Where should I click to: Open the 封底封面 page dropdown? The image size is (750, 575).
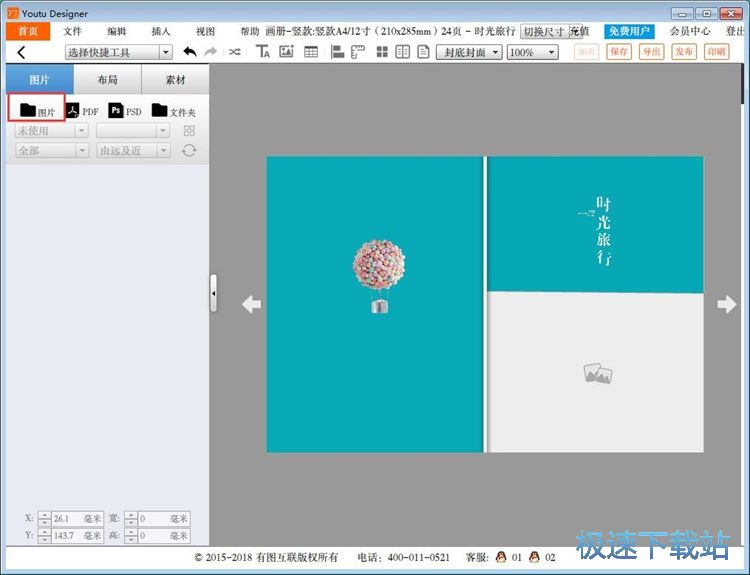pos(468,52)
